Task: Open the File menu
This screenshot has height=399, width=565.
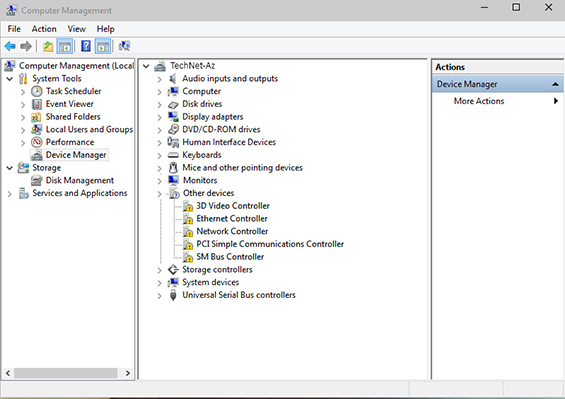Action: coord(14,29)
